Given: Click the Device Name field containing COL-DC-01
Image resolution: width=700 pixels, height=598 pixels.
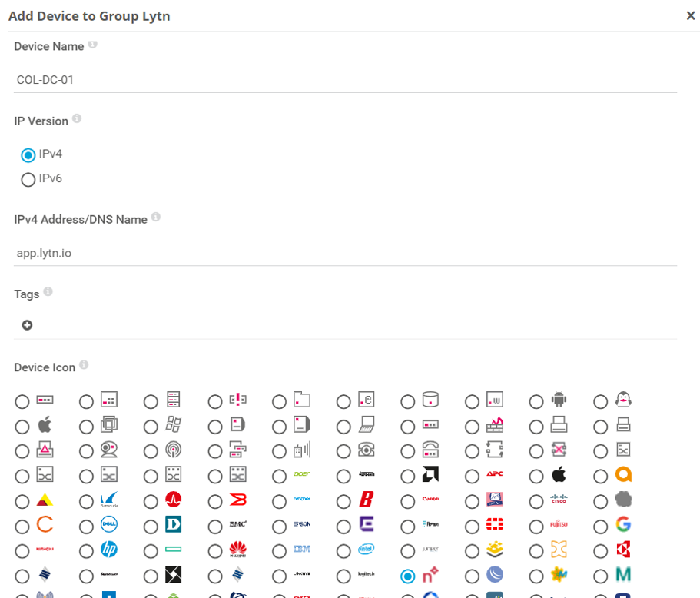Looking at the screenshot, I should 345,79.
